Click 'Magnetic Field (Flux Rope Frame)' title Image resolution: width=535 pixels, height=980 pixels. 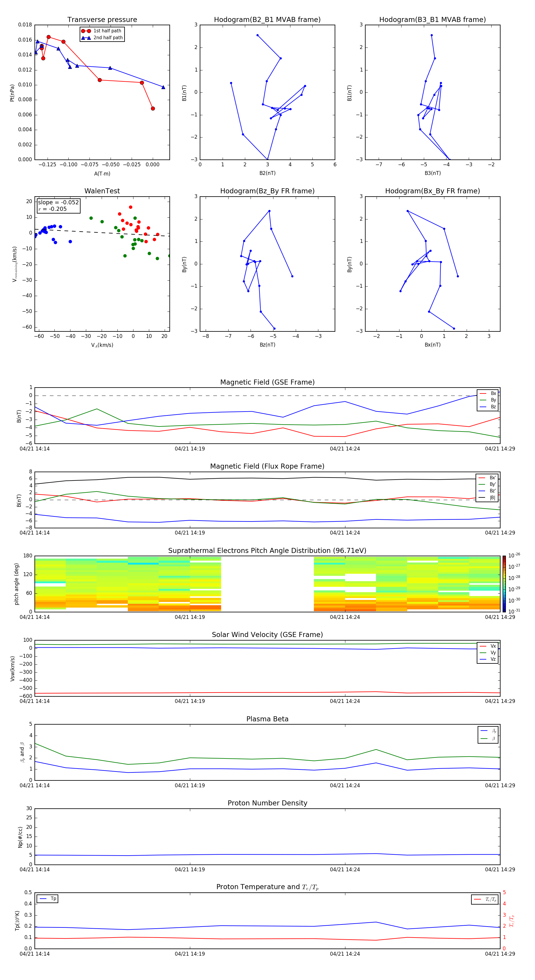[267, 467]
